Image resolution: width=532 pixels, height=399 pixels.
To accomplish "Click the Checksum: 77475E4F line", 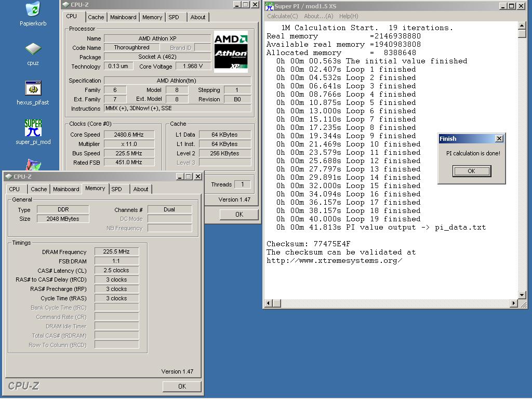I will tap(308, 244).
